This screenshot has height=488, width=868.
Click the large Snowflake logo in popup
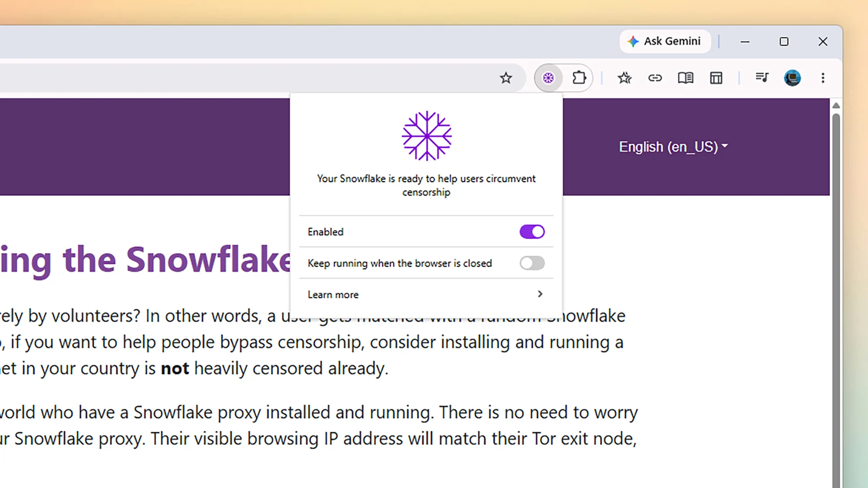pos(427,136)
